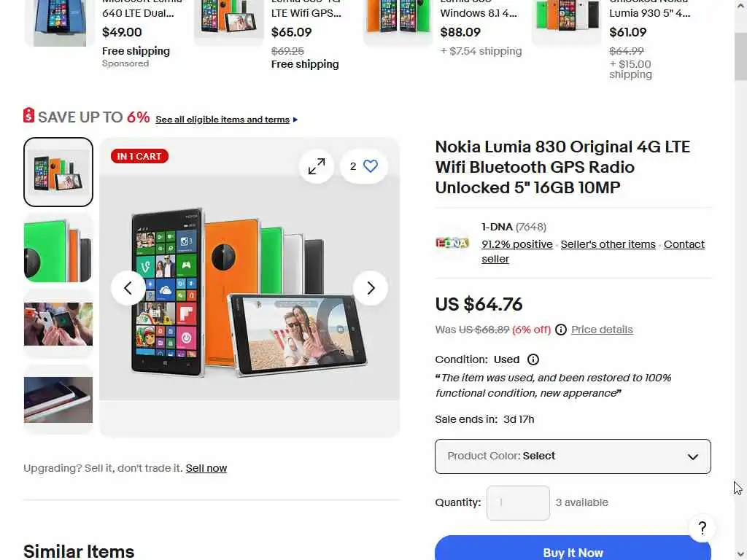Expand the product image to full view
Viewport: 747px width, 560px height.
pyautogui.click(x=317, y=166)
